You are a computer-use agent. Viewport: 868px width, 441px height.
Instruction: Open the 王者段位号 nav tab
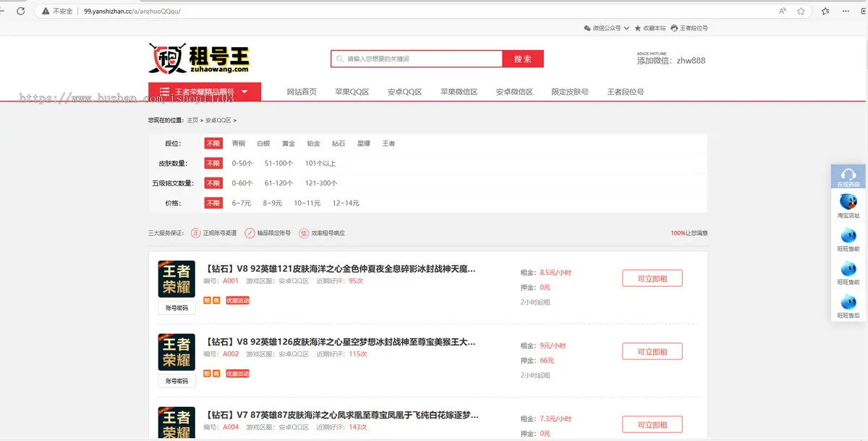coord(625,92)
